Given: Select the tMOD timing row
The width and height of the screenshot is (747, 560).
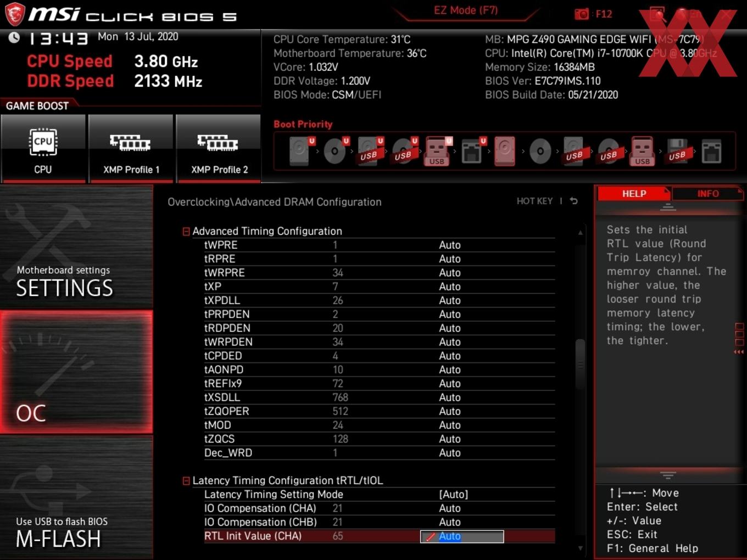Looking at the screenshot, I should click(379, 425).
